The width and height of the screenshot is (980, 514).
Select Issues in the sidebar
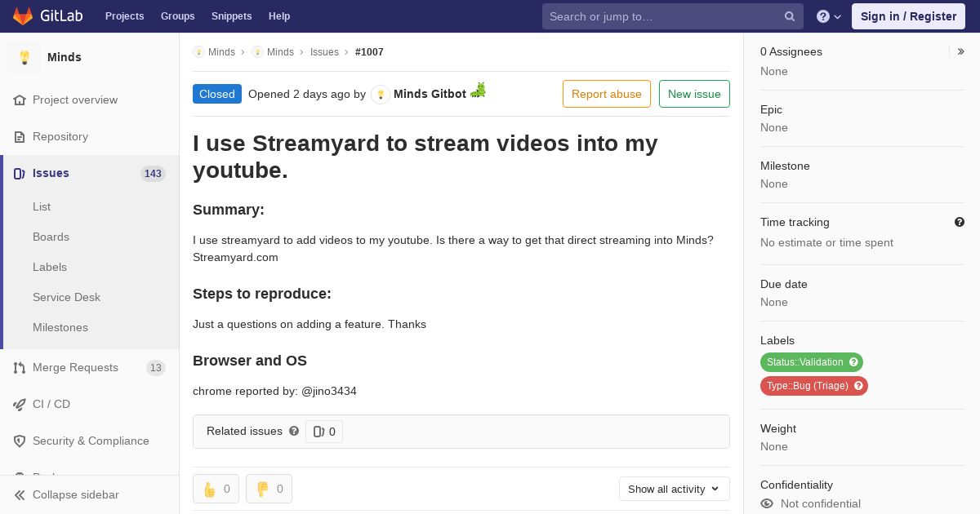pyautogui.click(x=51, y=173)
